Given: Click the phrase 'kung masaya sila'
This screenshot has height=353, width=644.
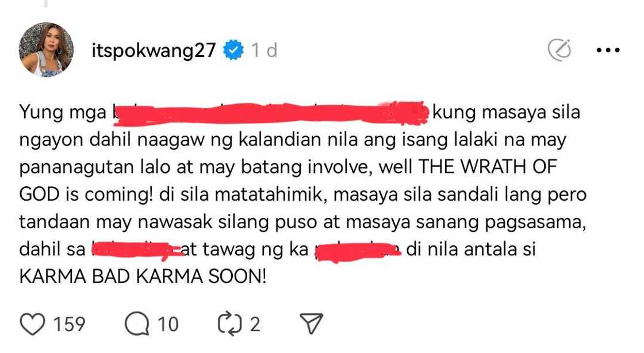Looking at the screenshot, I should point(507,113).
